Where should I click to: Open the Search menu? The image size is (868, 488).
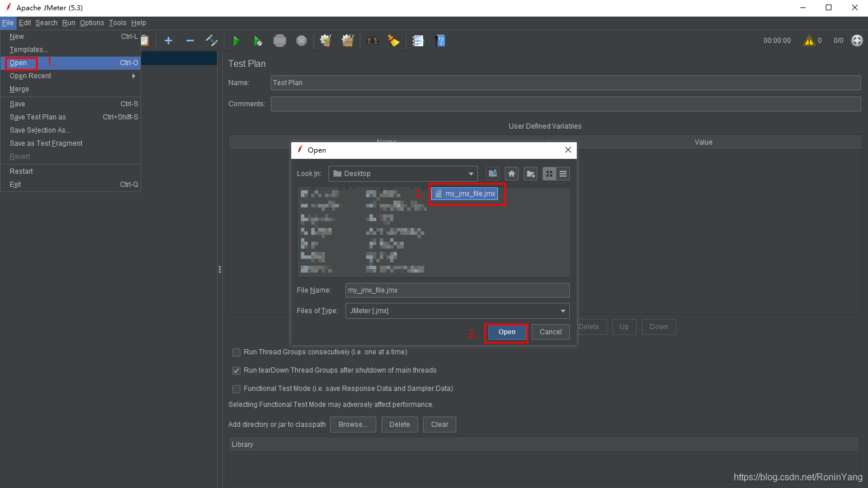(46, 23)
